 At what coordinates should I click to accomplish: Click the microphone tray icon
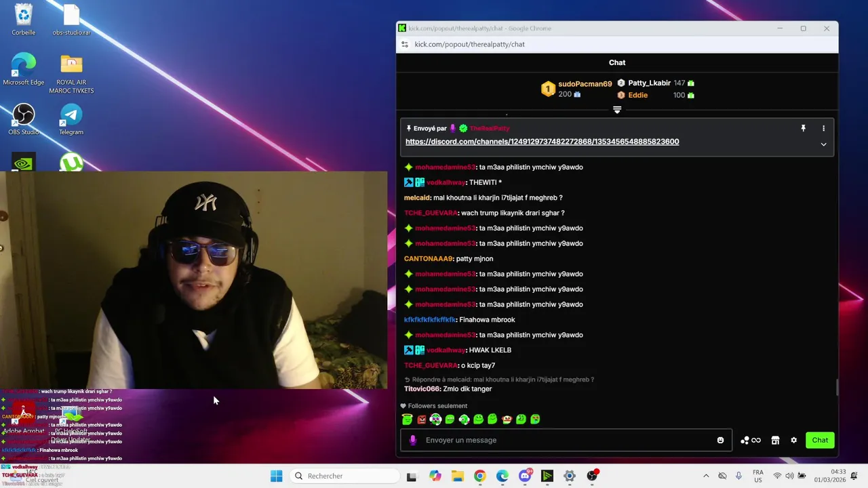(x=738, y=476)
